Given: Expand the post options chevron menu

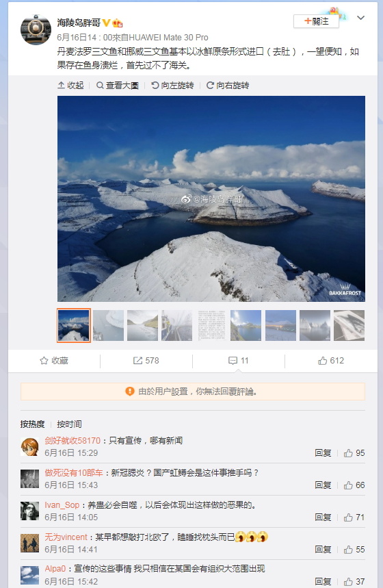Looking at the screenshot, I should point(360,18).
